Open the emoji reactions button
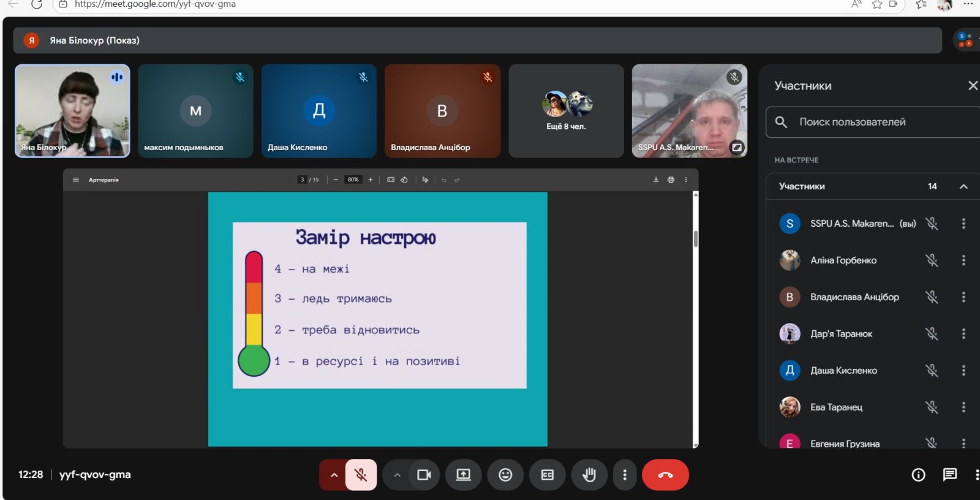 click(x=505, y=475)
